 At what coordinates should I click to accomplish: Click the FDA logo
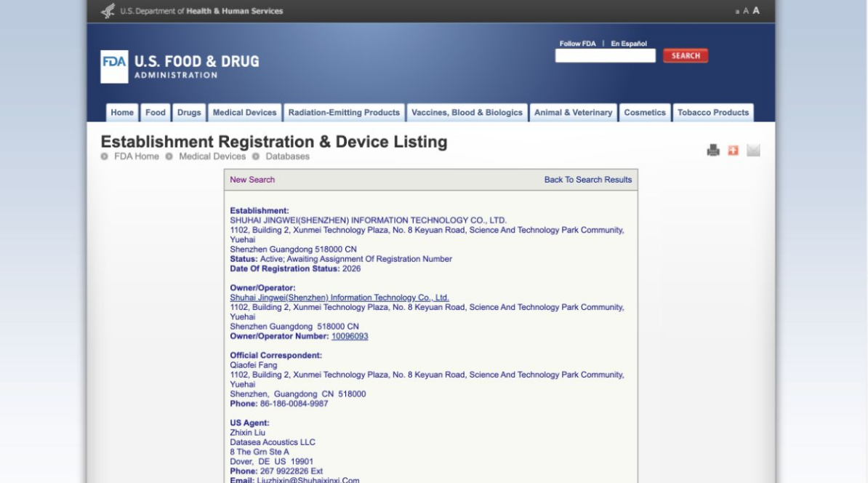click(114, 66)
